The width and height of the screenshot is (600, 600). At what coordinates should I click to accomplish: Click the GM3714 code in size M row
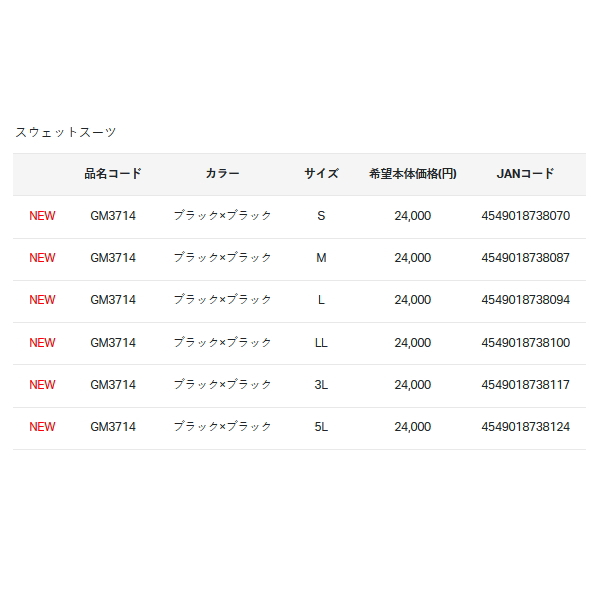coord(113,258)
